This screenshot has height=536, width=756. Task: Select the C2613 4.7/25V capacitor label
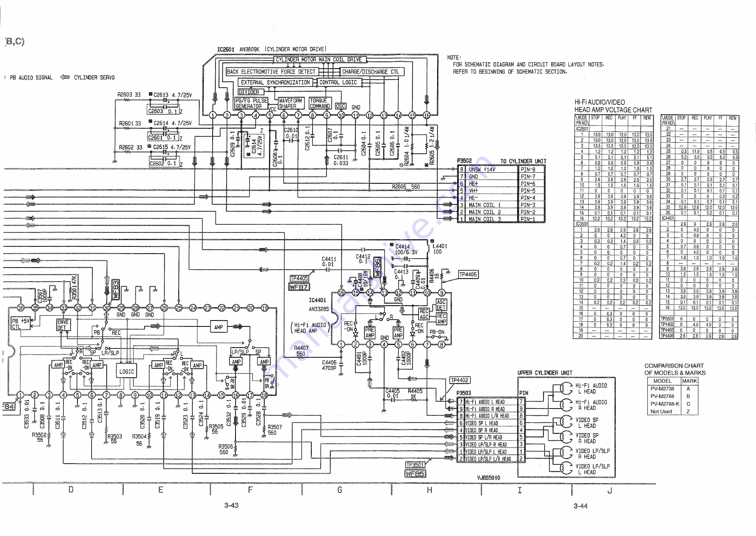[x=172, y=95]
